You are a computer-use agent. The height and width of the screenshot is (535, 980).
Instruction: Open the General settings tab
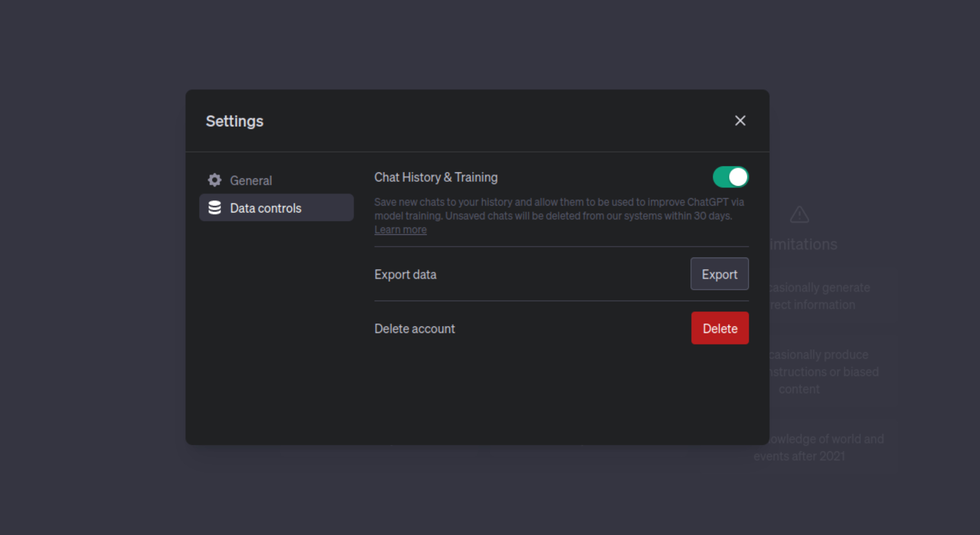pos(276,180)
